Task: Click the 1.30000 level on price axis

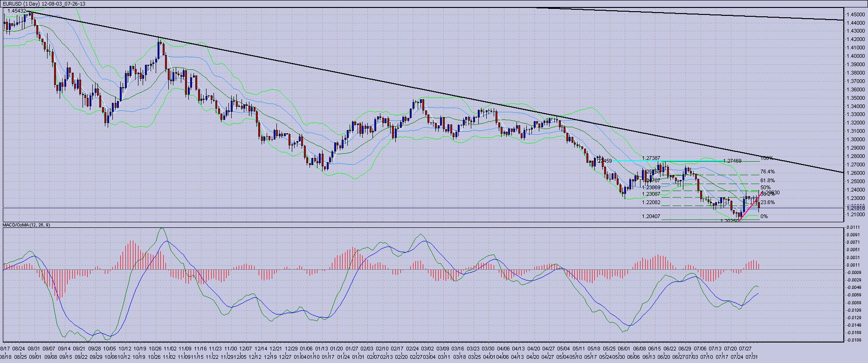Action: tap(856, 139)
